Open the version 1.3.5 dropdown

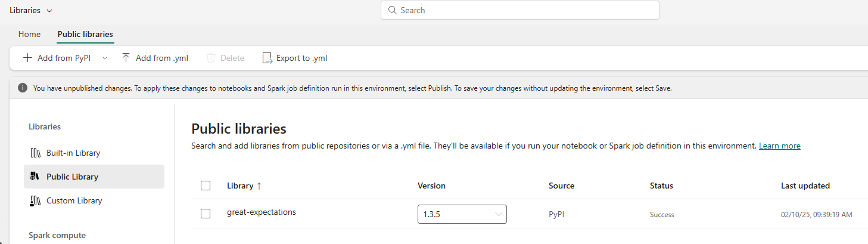pyautogui.click(x=462, y=214)
